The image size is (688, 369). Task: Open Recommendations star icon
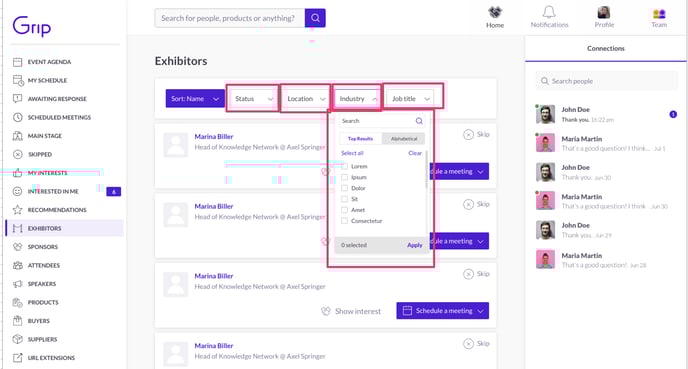pos(18,210)
